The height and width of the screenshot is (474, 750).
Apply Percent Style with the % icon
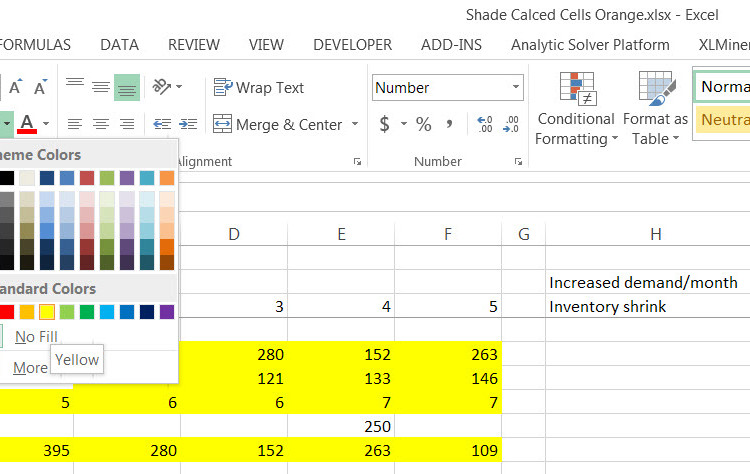(423, 125)
